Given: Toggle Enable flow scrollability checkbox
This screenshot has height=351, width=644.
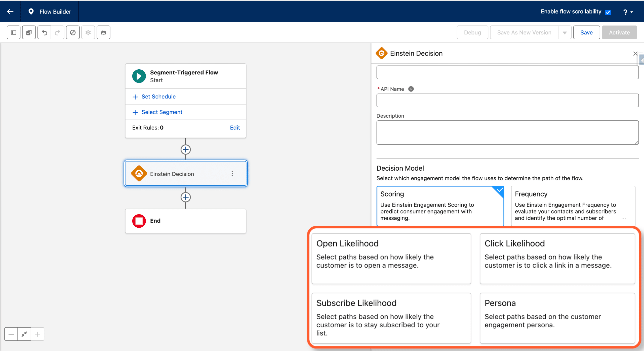Looking at the screenshot, I should [608, 12].
